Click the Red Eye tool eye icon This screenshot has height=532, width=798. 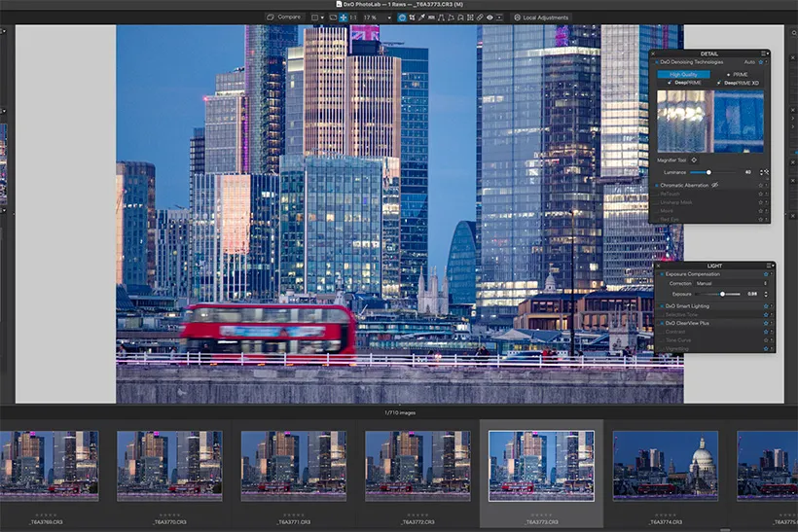(490, 18)
